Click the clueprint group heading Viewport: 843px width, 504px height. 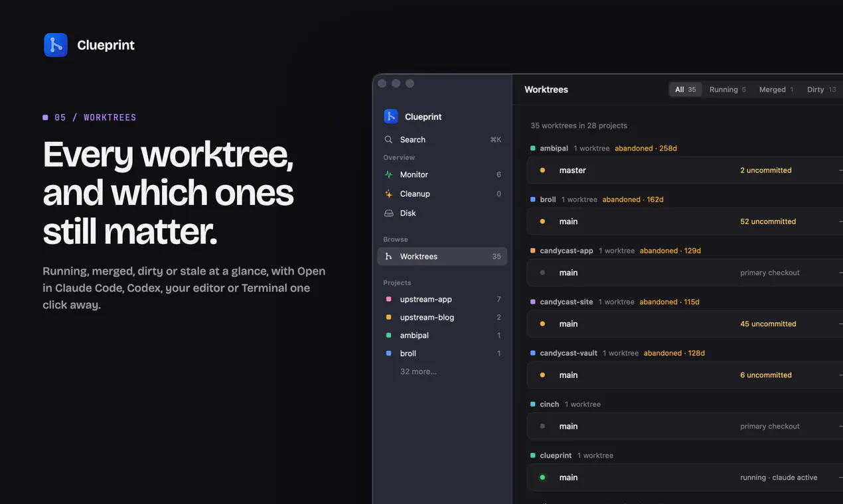(x=556, y=456)
